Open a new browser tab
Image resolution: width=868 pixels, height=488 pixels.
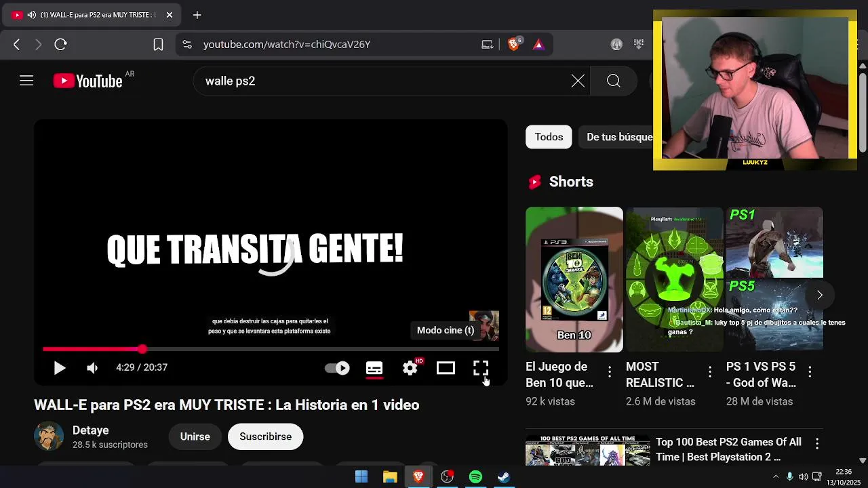[197, 14]
